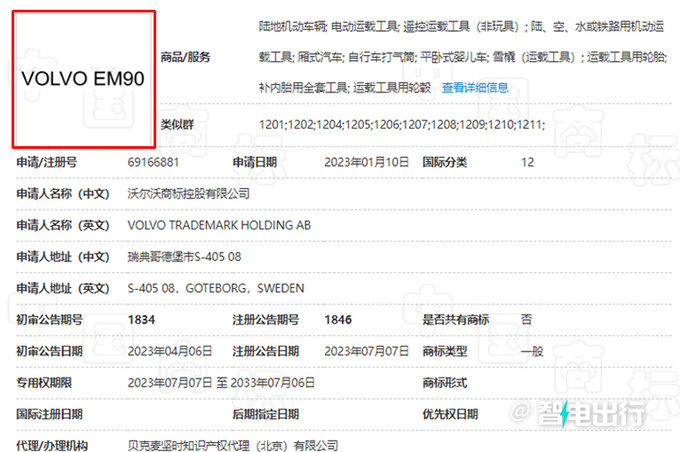Click the 国际分类 label
The height and width of the screenshot is (452, 680).
click(445, 163)
